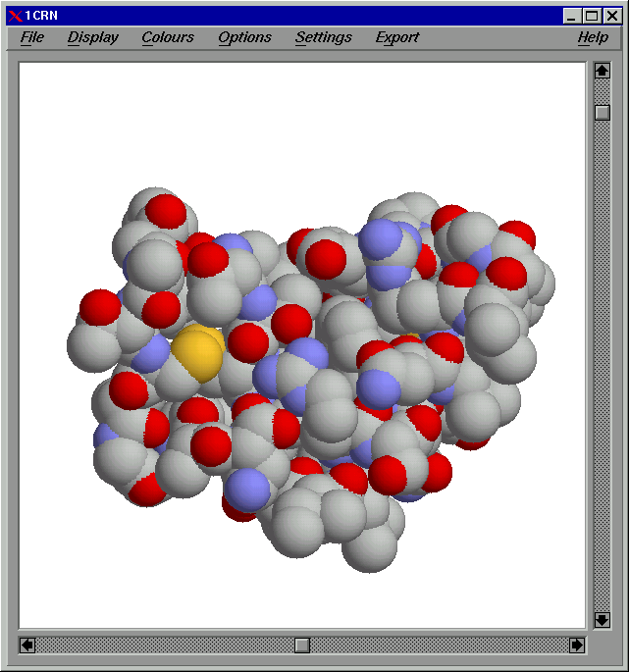
Task: Click the horizontal scrollbar thumb
Action: click(302, 645)
